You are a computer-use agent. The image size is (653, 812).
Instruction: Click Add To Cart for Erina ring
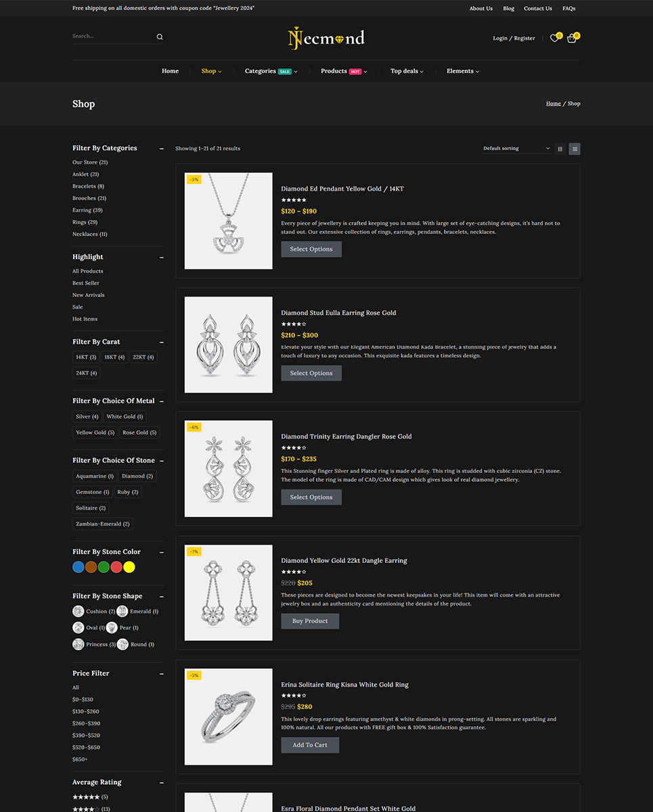310,745
